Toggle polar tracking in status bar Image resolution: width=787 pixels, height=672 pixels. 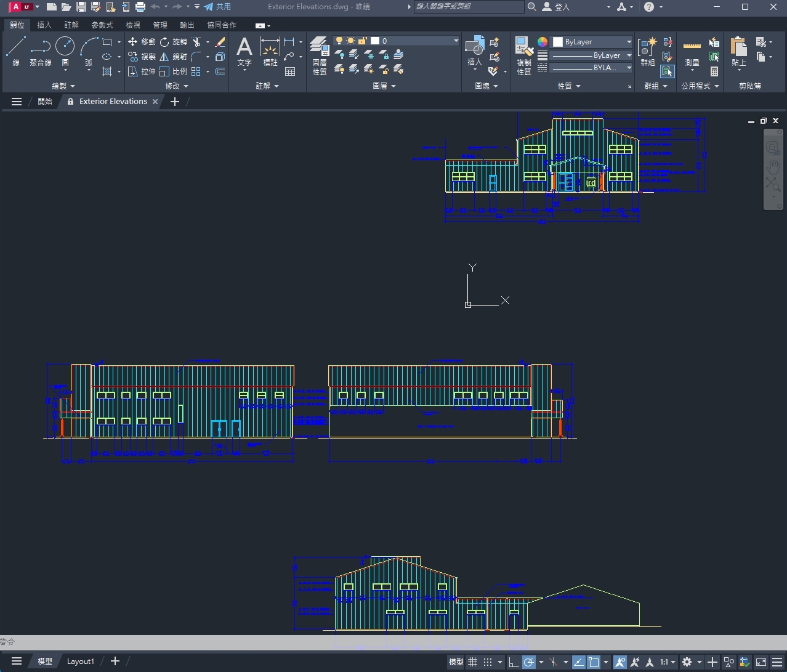click(528, 662)
